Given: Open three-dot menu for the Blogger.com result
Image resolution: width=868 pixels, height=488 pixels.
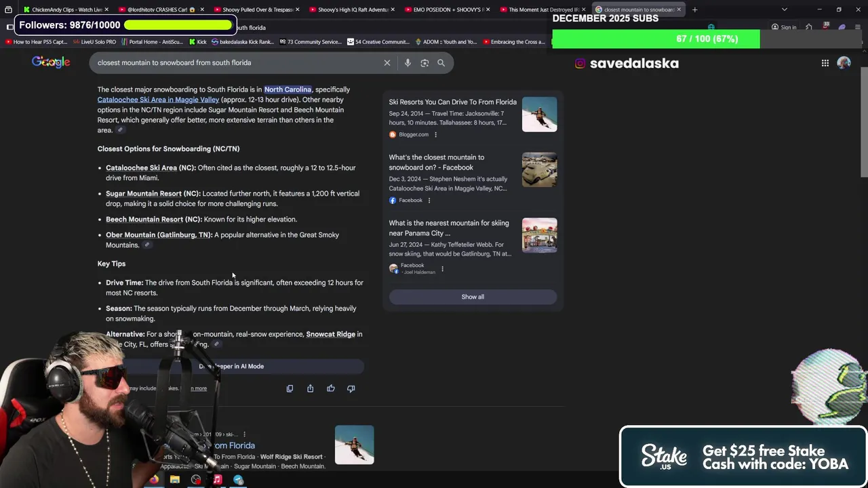Looking at the screenshot, I should (435, 135).
